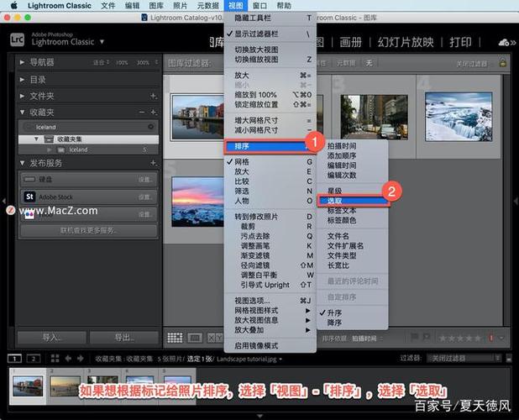
Task: Click the 导入 button
Action: [x=51, y=338]
